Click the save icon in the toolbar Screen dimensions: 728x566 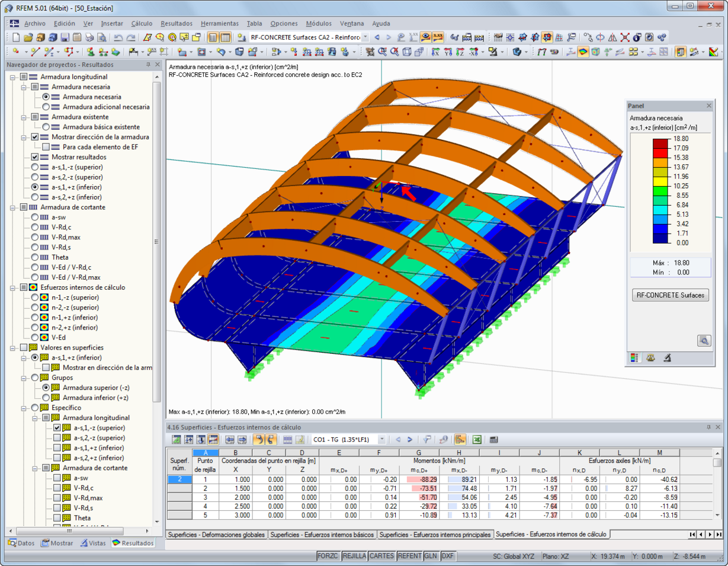(65, 37)
